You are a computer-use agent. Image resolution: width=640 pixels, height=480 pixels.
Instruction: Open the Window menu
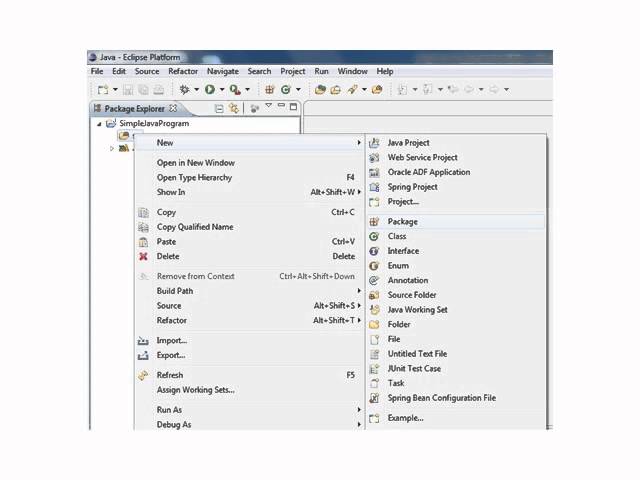click(352, 71)
